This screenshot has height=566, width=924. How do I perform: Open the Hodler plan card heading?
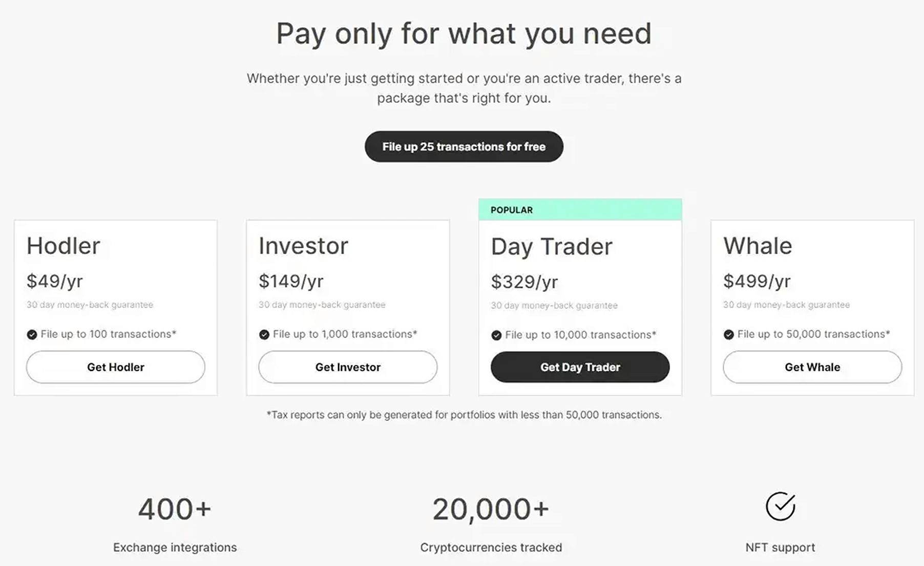62,246
